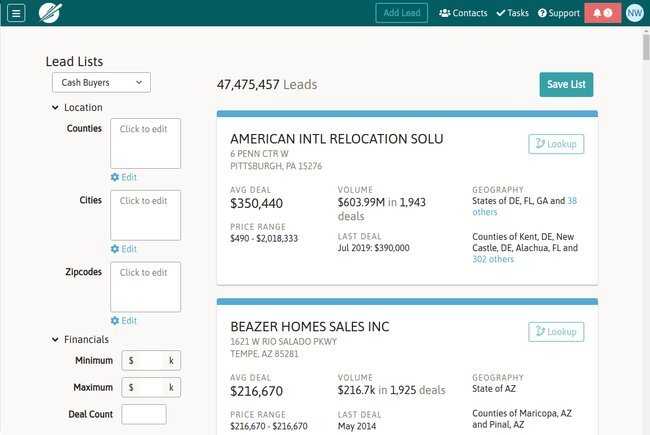
Task: Open the Support menu item
Action: coord(558,13)
